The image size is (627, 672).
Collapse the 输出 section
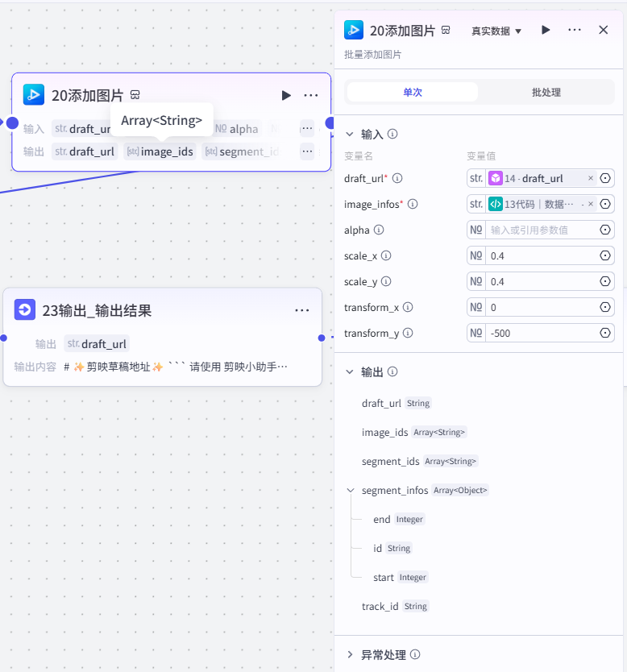point(350,371)
